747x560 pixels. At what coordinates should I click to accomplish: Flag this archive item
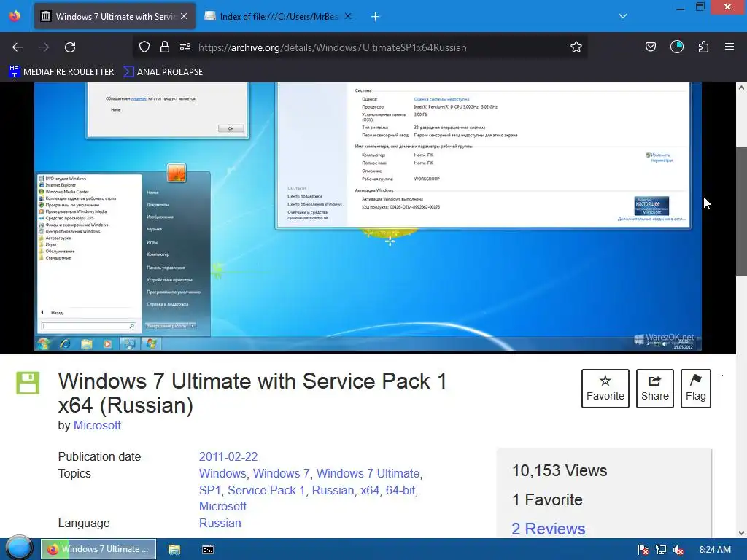point(695,389)
